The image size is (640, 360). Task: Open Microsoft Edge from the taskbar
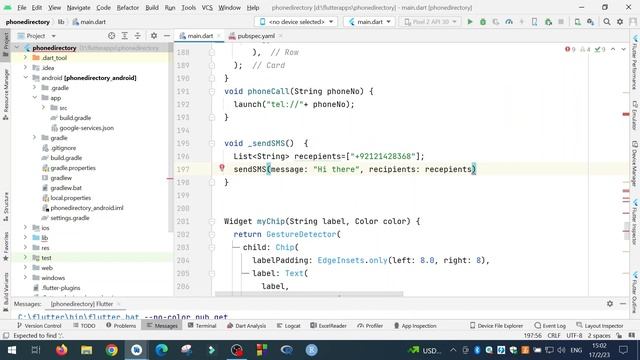coord(162,350)
